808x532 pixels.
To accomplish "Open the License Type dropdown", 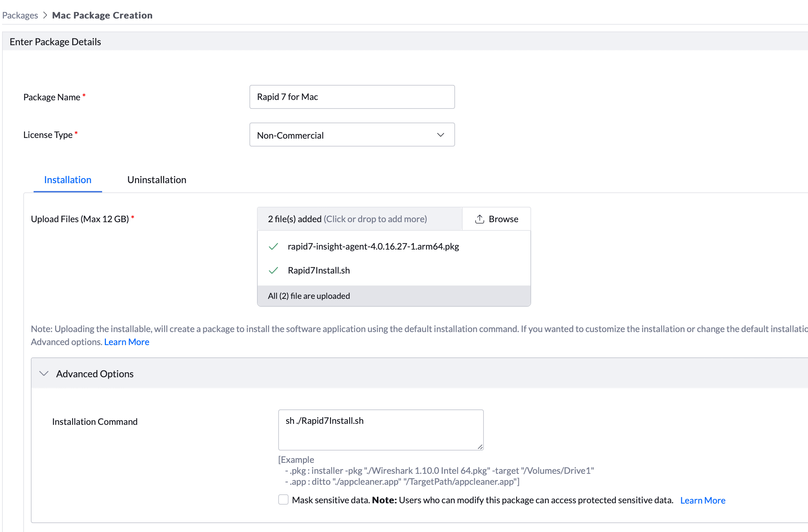I will click(x=352, y=135).
